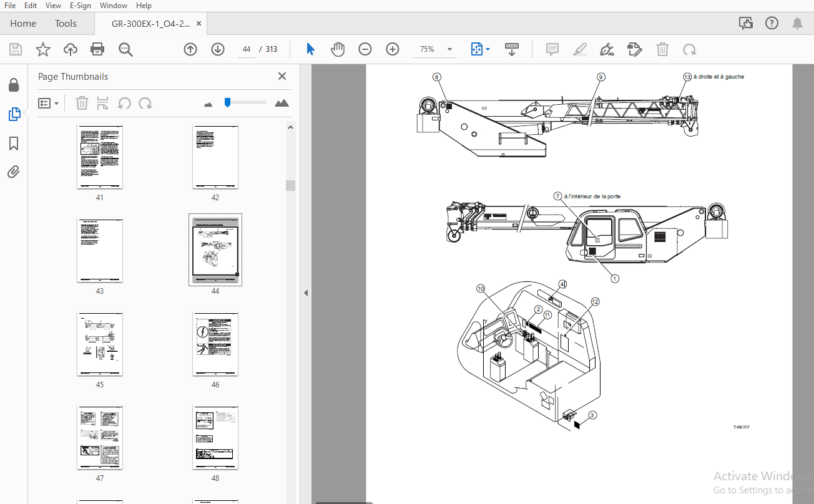Click the stamp edit tool icon
The height and width of the screenshot is (504, 814).
pos(635,49)
